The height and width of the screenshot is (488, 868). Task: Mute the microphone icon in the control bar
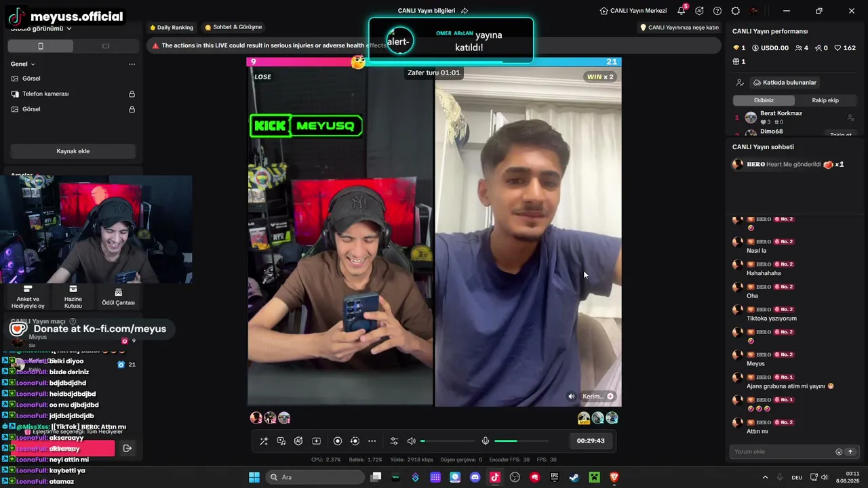[x=486, y=441]
